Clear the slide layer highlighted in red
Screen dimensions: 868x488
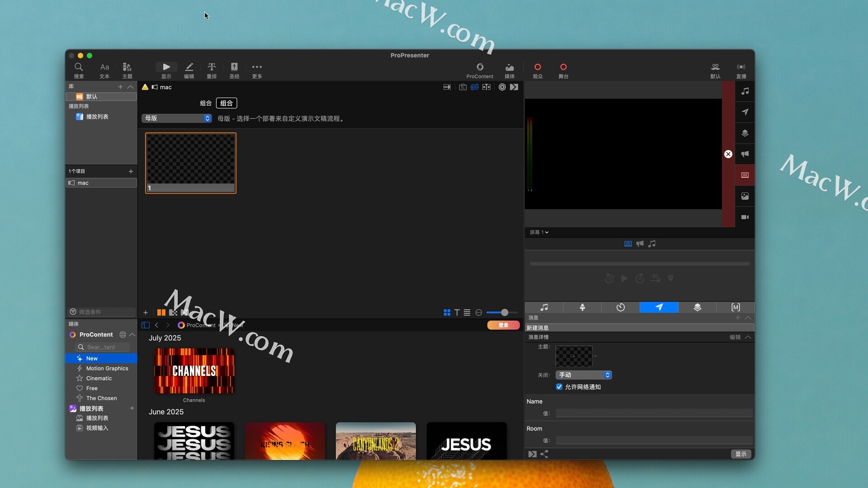(x=745, y=175)
